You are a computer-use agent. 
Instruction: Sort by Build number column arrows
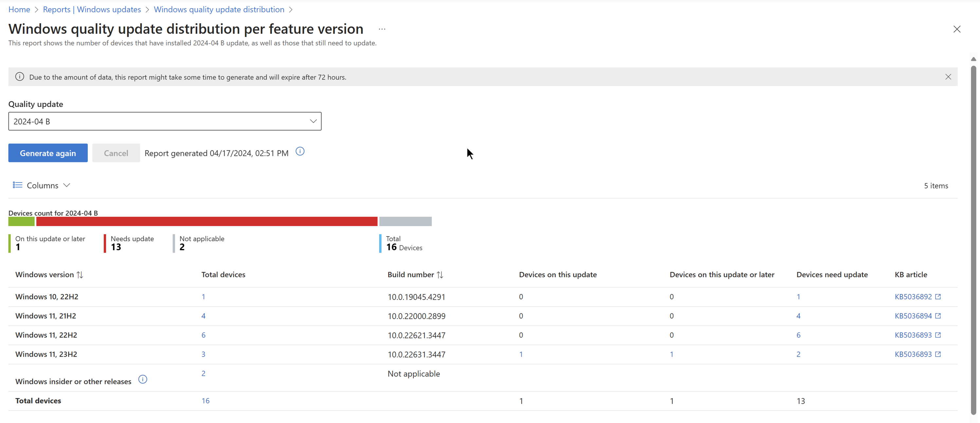pos(440,275)
